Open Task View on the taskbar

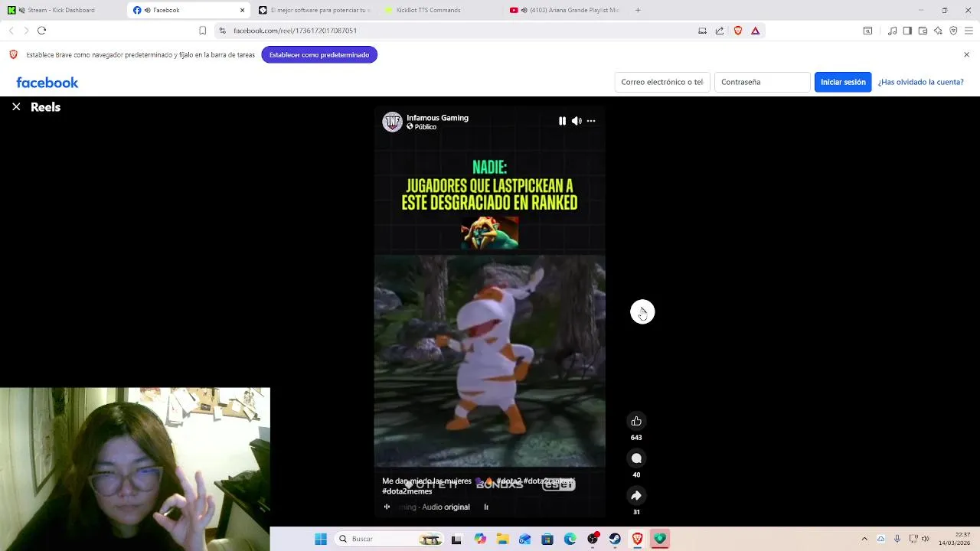[x=456, y=539]
